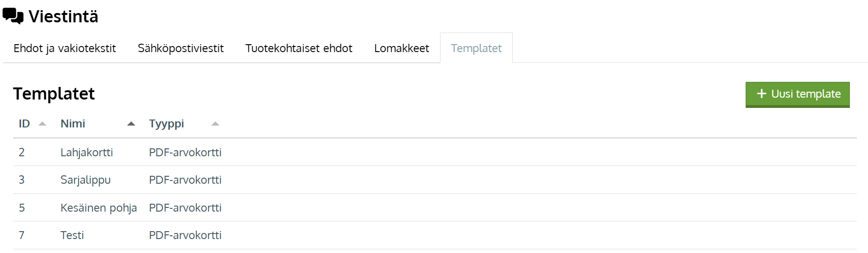This screenshot has height=253, width=868.
Task: Click plus icon on Uusi template button
Action: pos(761,94)
